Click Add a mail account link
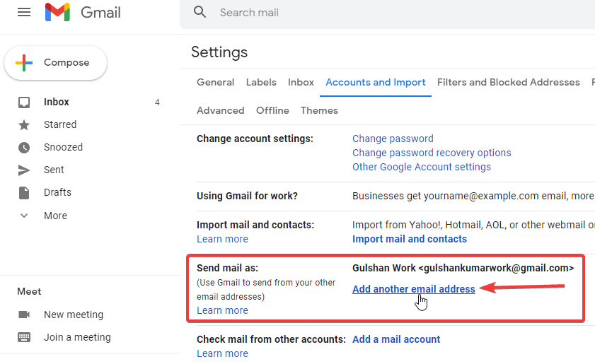595x364 pixels. (396, 339)
